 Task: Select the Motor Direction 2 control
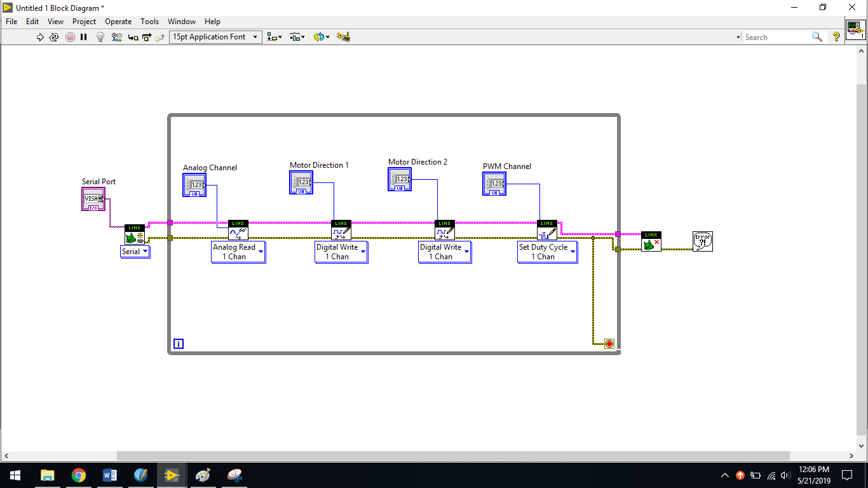click(400, 179)
